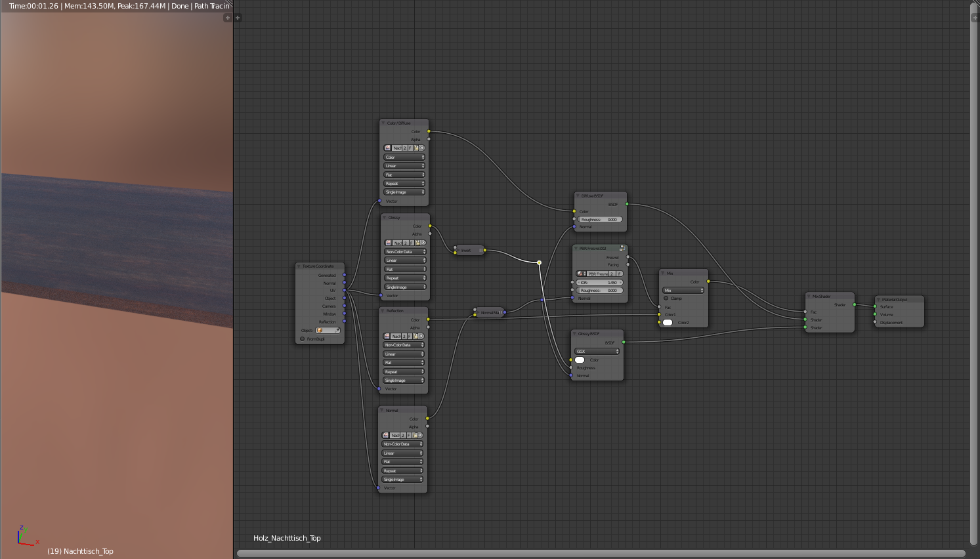Toggle fake user F in Reflection node
980x559 pixels.
point(410,336)
